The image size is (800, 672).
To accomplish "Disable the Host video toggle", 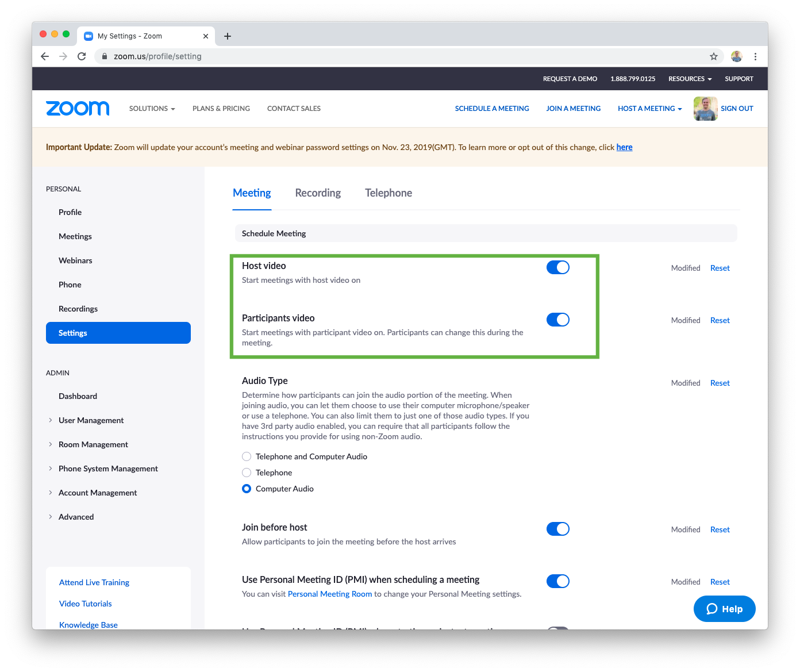I will coord(558,267).
